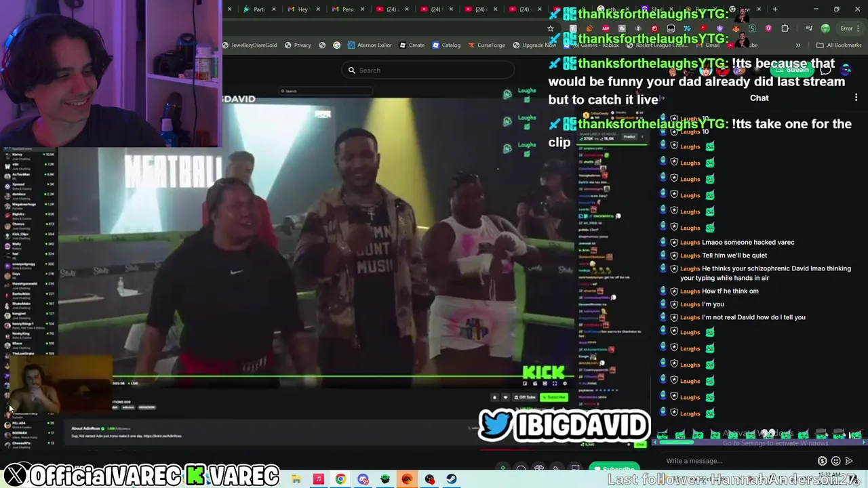
Task: Open the chat options three-dot menu
Action: coord(856,98)
